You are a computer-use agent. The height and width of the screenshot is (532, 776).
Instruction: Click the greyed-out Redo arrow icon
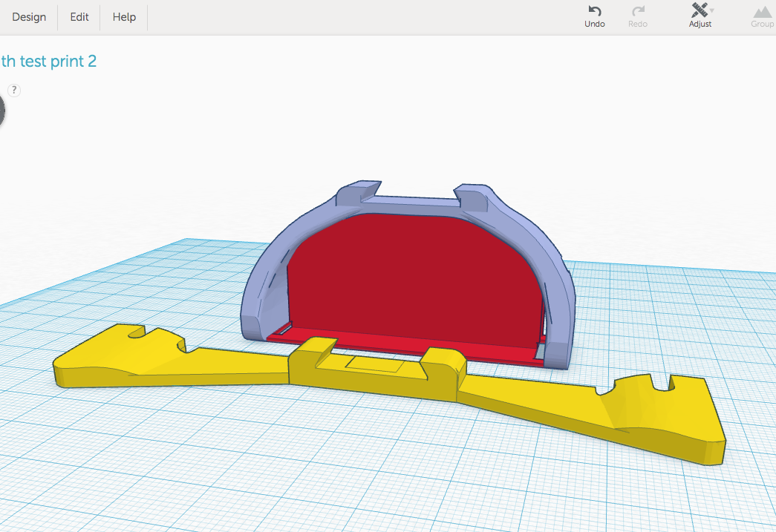click(637, 11)
